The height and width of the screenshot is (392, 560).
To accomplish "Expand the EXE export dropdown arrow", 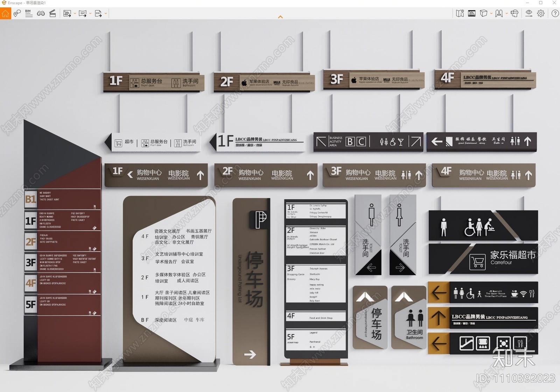I will tap(106, 14).
